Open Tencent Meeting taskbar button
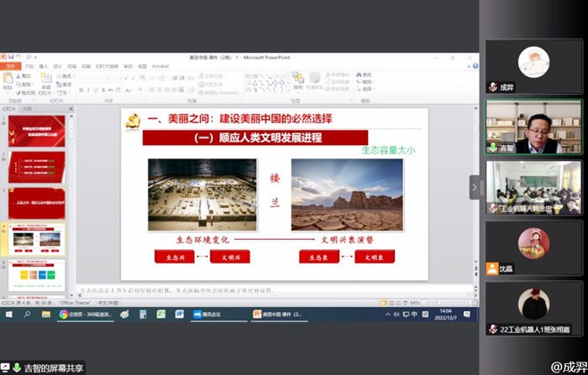Image resolution: width=588 pixels, height=375 pixels. tap(214, 314)
